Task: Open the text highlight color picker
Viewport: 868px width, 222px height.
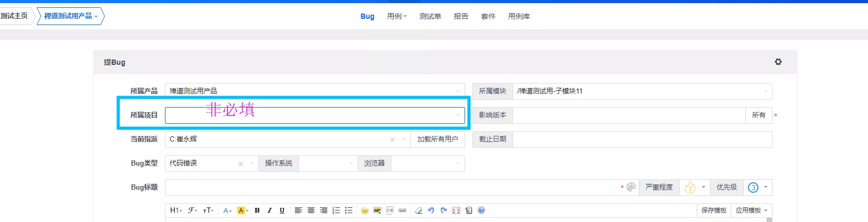Action: click(243, 211)
